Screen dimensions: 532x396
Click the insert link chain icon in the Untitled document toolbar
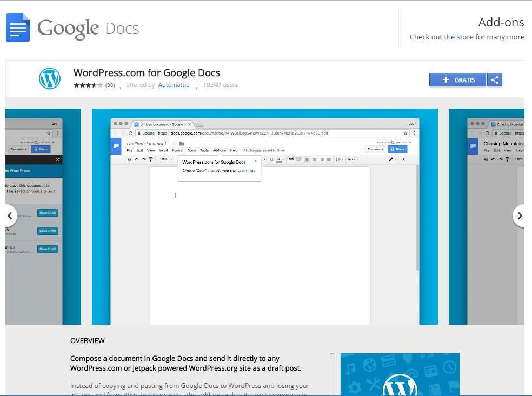click(291, 159)
